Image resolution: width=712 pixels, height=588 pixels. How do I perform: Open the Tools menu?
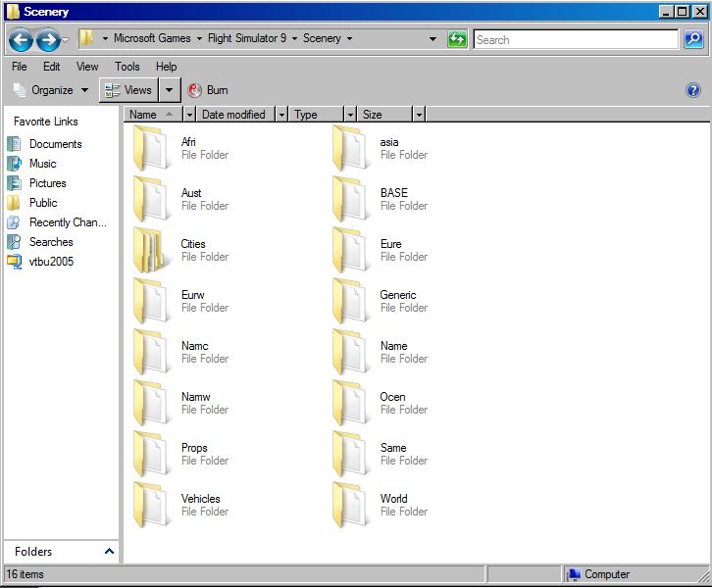127,67
